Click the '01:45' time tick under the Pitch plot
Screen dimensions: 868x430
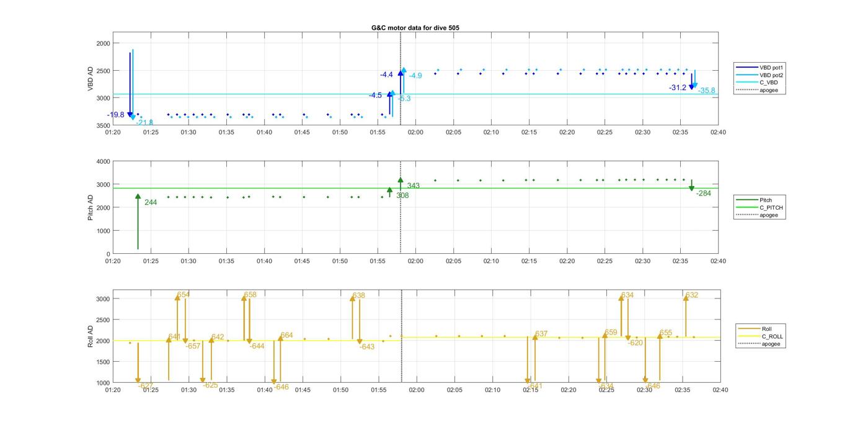[x=302, y=261]
